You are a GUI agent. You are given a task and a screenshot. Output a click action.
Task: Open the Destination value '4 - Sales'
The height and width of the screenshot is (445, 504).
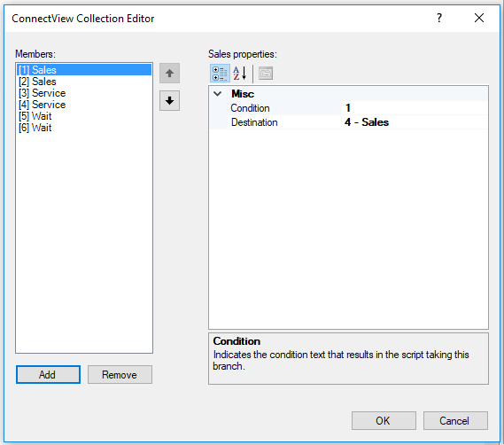click(415, 122)
